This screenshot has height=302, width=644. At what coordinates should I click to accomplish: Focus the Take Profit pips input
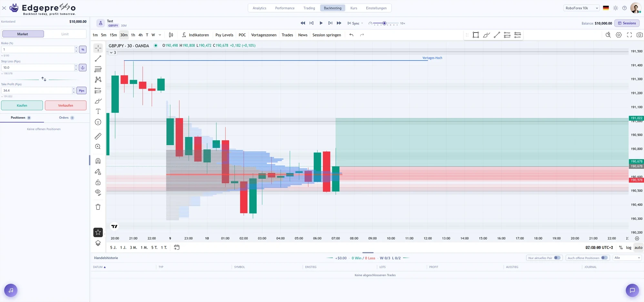tap(36, 90)
